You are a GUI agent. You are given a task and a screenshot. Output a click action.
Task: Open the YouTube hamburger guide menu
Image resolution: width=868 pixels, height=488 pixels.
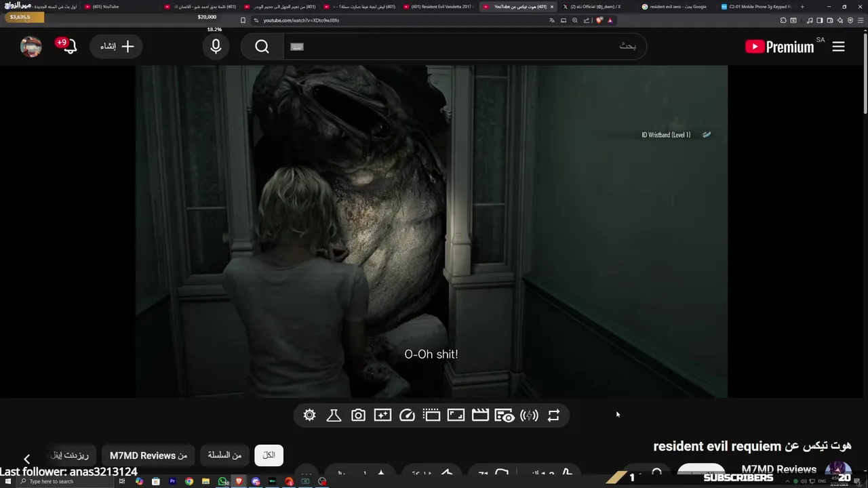pos(838,46)
